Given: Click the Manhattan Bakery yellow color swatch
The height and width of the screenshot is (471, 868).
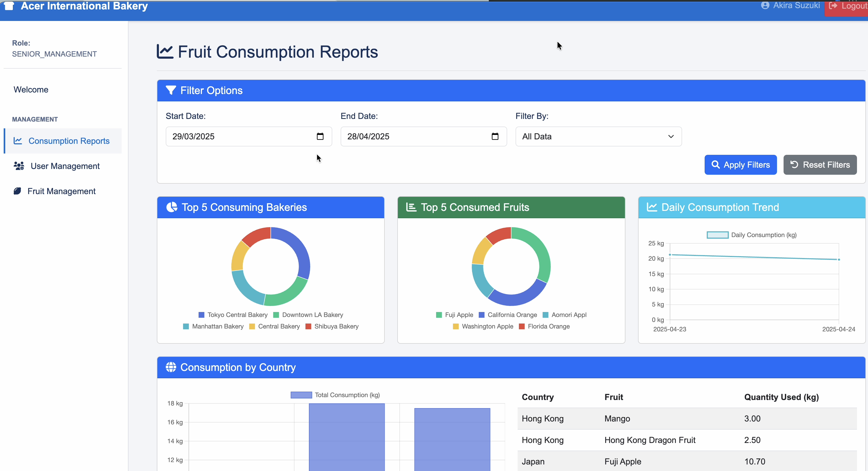Looking at the screenshot, I should click(x=186, y=326).
